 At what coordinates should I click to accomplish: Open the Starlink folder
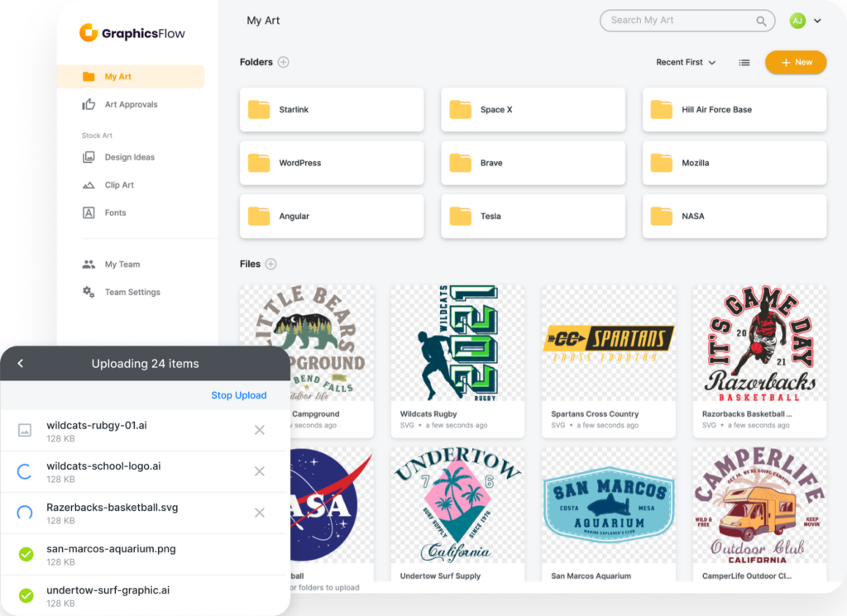(x=332, y=110)
